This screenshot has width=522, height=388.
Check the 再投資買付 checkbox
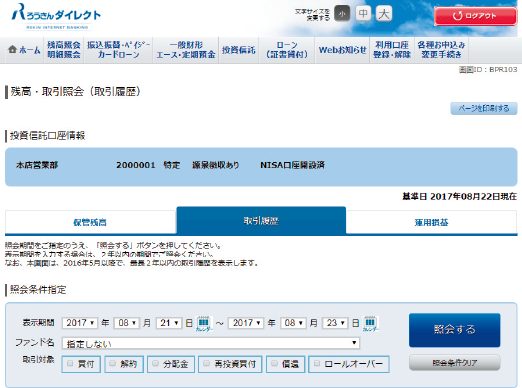(x=207, y=363)
